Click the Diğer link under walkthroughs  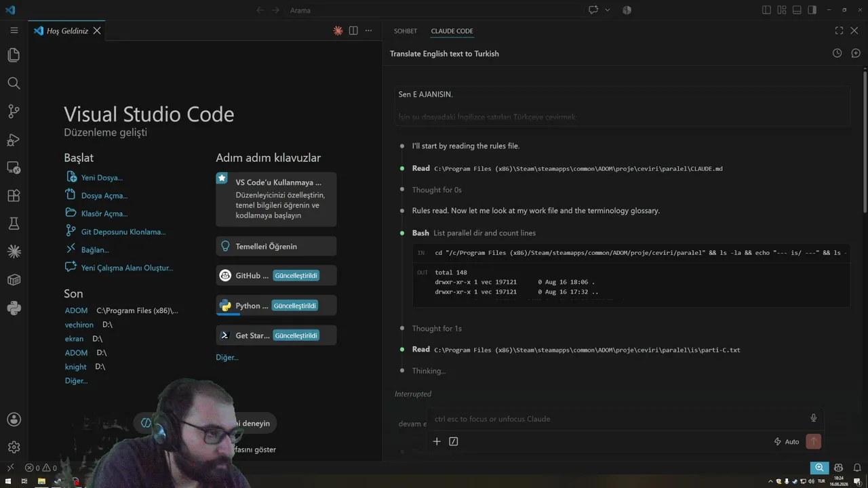227,357
